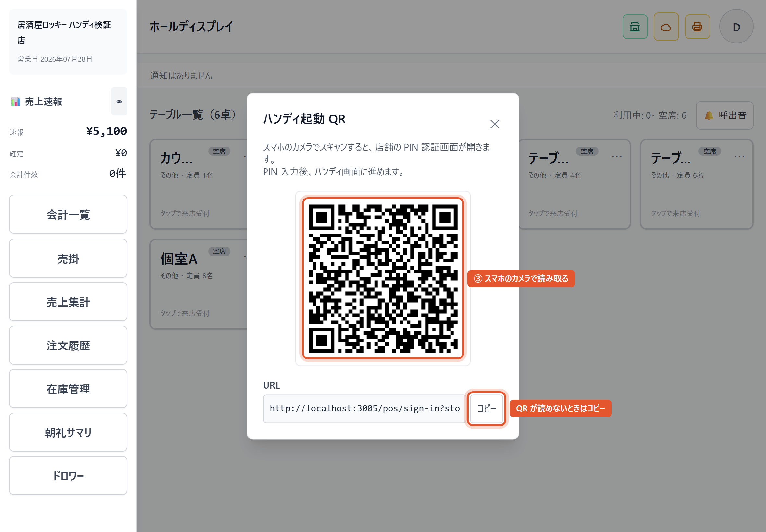Open options menu for 定員 6名 table card
Viewport: 766px width, 532px height.
point(739,156)
